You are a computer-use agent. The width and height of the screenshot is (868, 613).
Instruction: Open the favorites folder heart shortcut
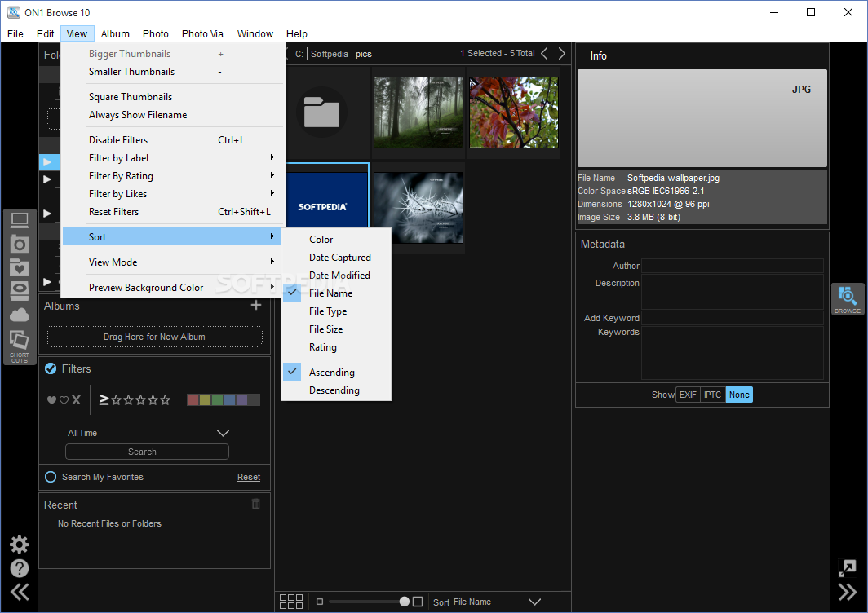pos(20,267)
